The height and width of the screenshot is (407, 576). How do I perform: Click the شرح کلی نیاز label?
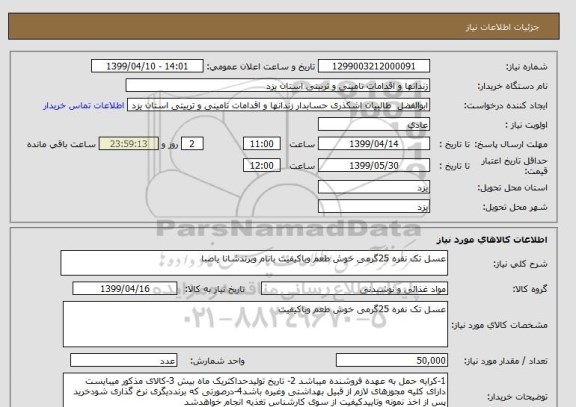pos(520,264)
